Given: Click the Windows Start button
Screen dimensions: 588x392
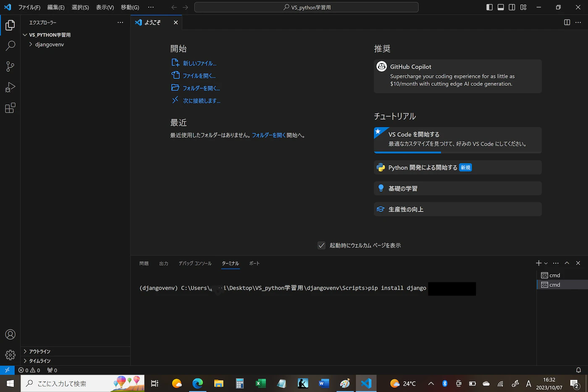Looking at the screenshot, I should tap(10, 383).
